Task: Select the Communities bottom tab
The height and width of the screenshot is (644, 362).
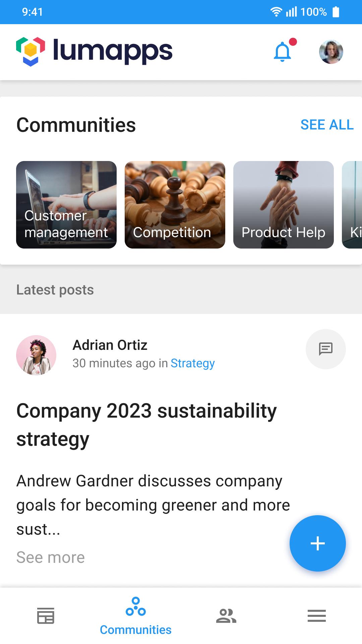Action: click(136, 616)
